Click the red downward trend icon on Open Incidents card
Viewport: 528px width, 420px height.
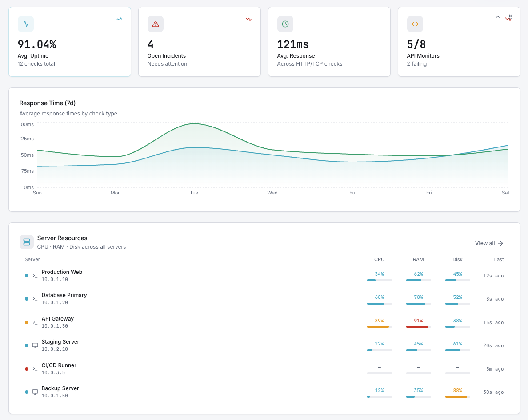[248, 19]
